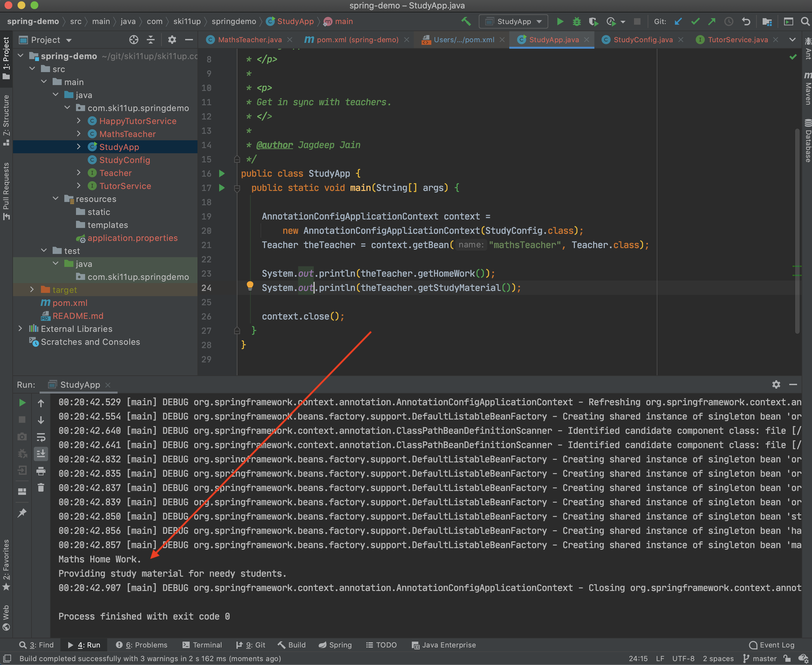This screenshot has width=812, height=665.
Task: Toggle scroll to end of console output
Action: (x=41, y=454)
